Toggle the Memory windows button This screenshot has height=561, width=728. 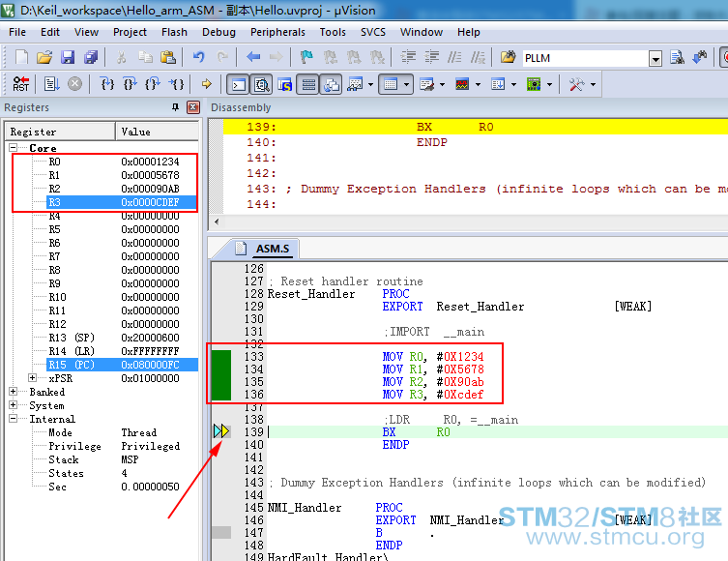point(391,84)
